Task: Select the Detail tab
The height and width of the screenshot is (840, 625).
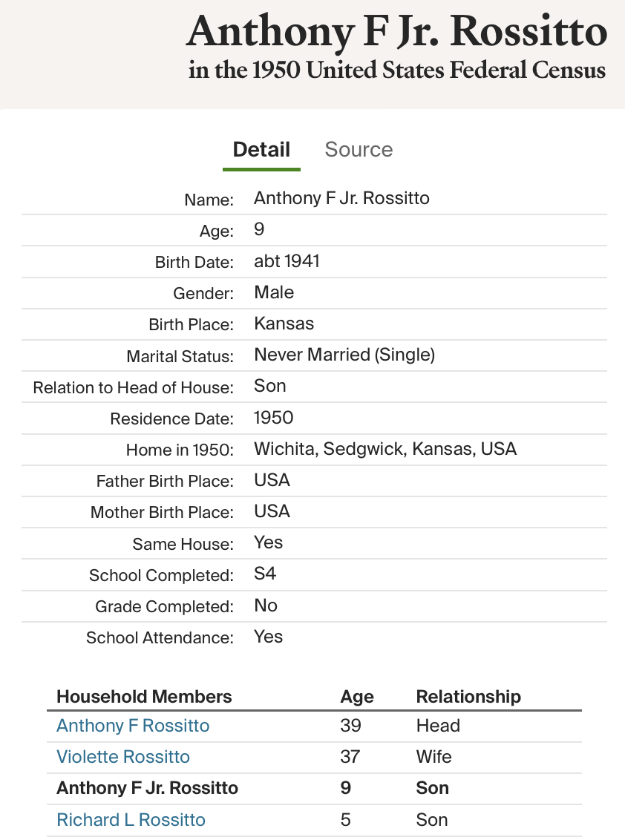Action: pos(261,150)
